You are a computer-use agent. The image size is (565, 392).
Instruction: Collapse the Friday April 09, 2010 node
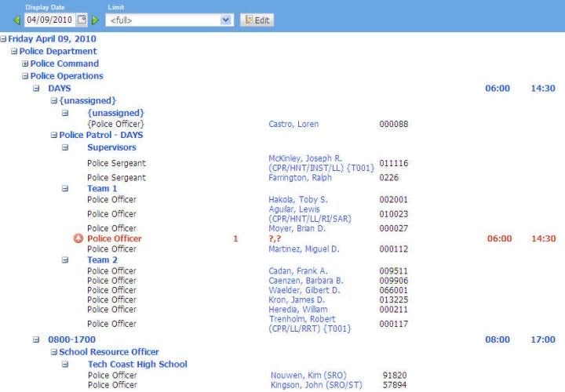[x=3, y=38]
